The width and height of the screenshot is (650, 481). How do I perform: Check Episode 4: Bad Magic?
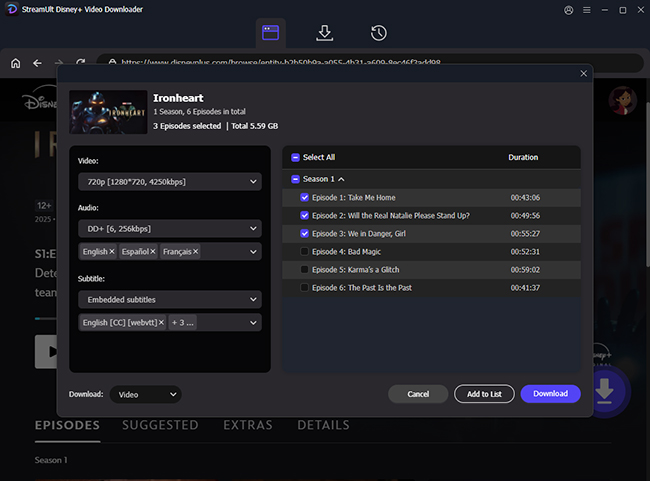(304, 251)
